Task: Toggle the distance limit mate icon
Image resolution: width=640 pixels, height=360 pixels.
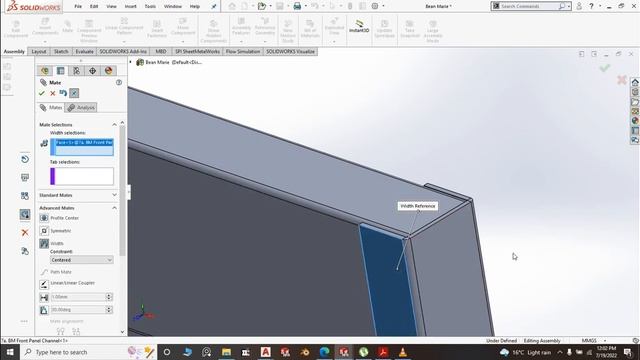Action: (x=44, y=297)
